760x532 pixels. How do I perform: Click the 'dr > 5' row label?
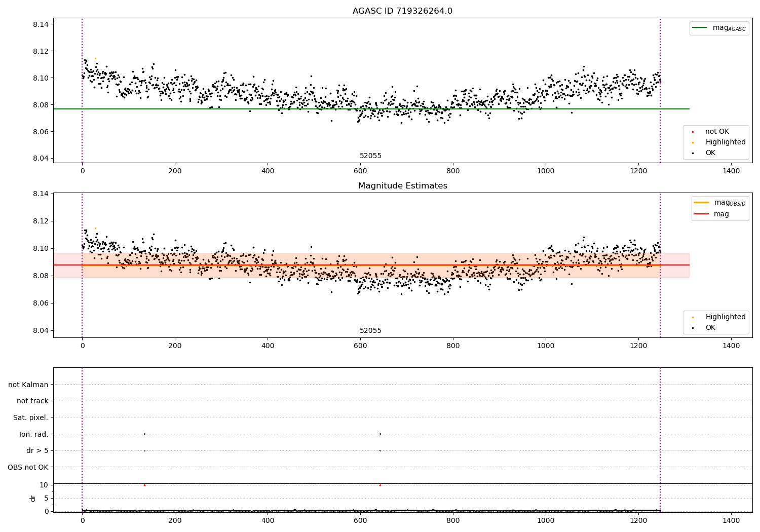pos(37,450)
